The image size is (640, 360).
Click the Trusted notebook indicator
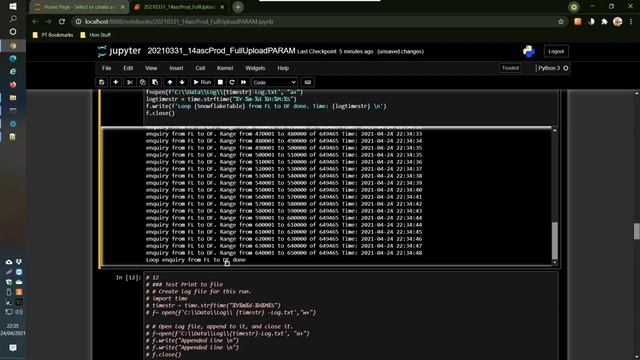point(510,68)
